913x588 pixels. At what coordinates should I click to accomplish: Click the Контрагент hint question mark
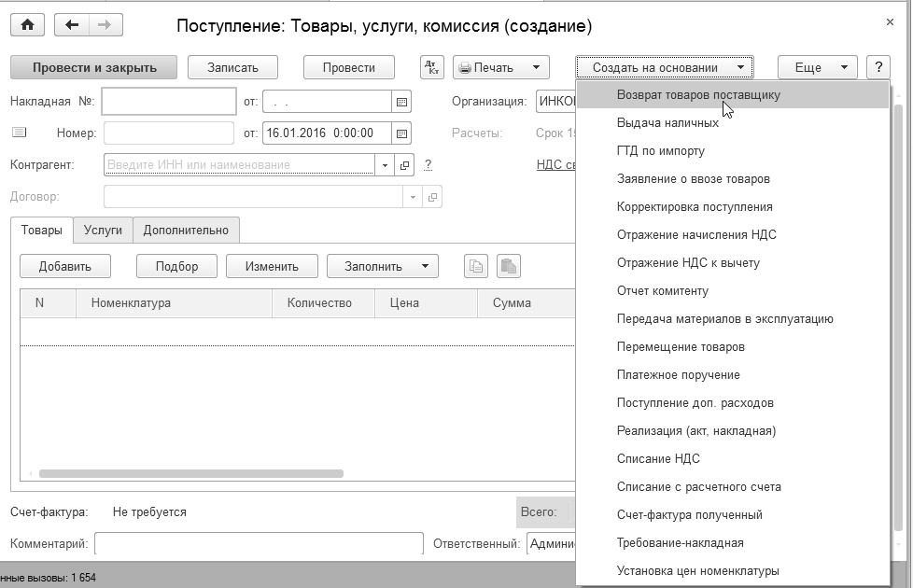pyautogui.click(x=428, y=165)
